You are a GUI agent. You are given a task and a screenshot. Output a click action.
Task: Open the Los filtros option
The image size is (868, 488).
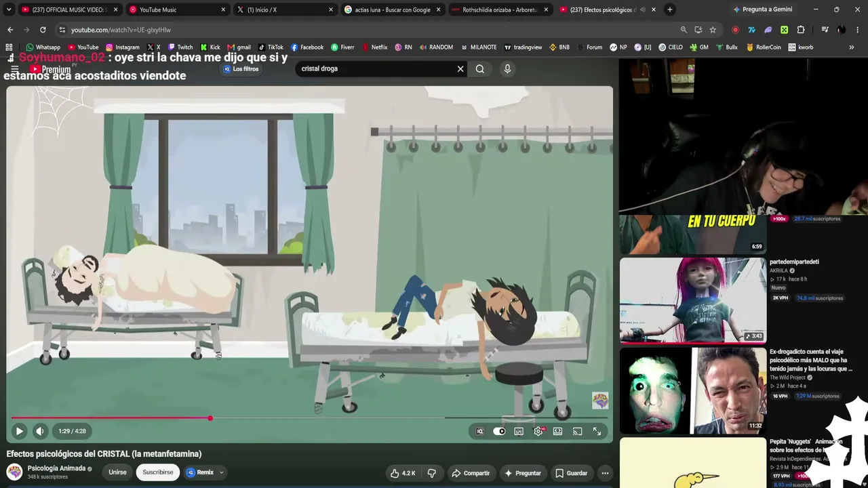[241, 68]
